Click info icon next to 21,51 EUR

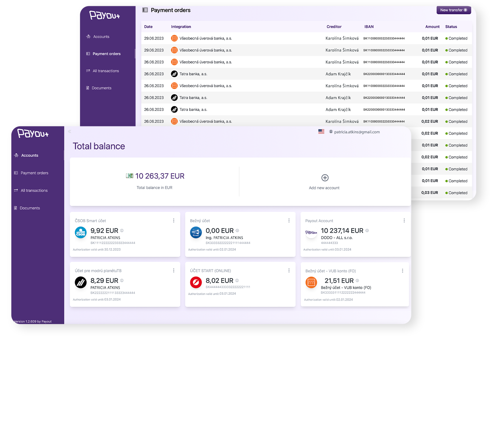(x=357, y=281)
